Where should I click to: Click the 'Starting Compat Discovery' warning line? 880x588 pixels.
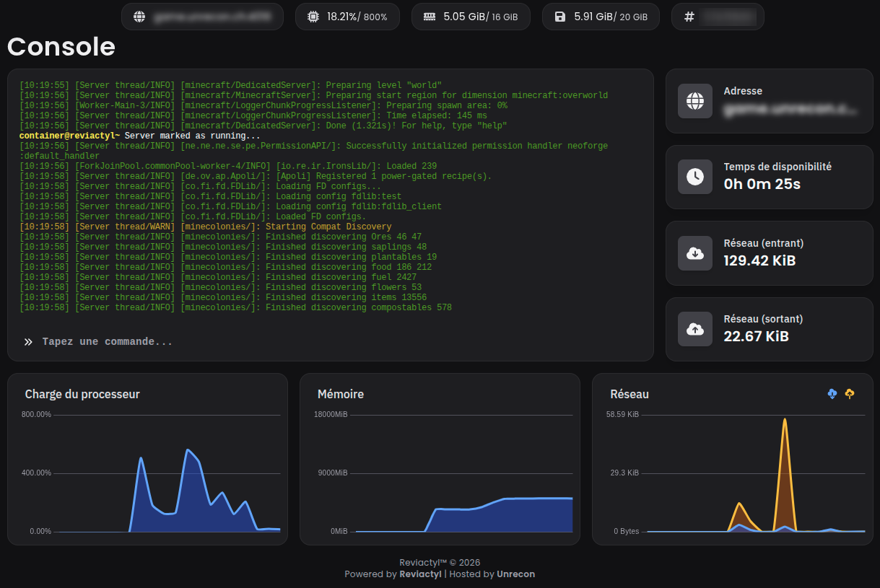pyautogui.click(x=206, y=227)
